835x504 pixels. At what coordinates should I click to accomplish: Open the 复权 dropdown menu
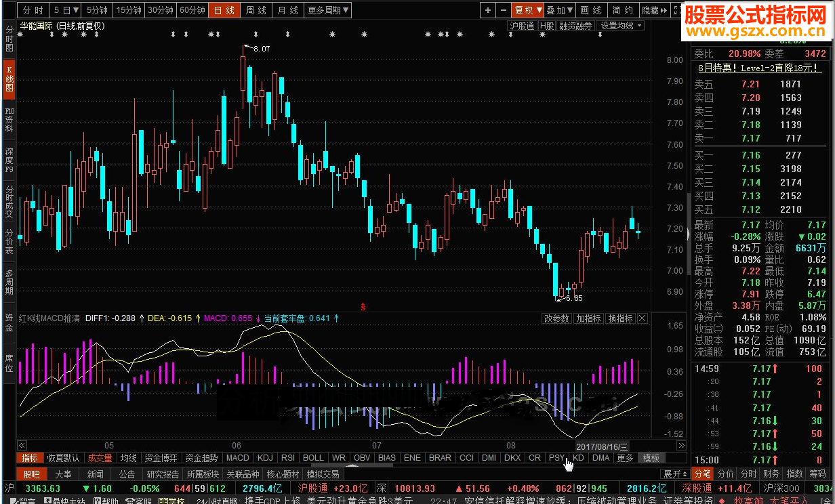tap(528, 10)
